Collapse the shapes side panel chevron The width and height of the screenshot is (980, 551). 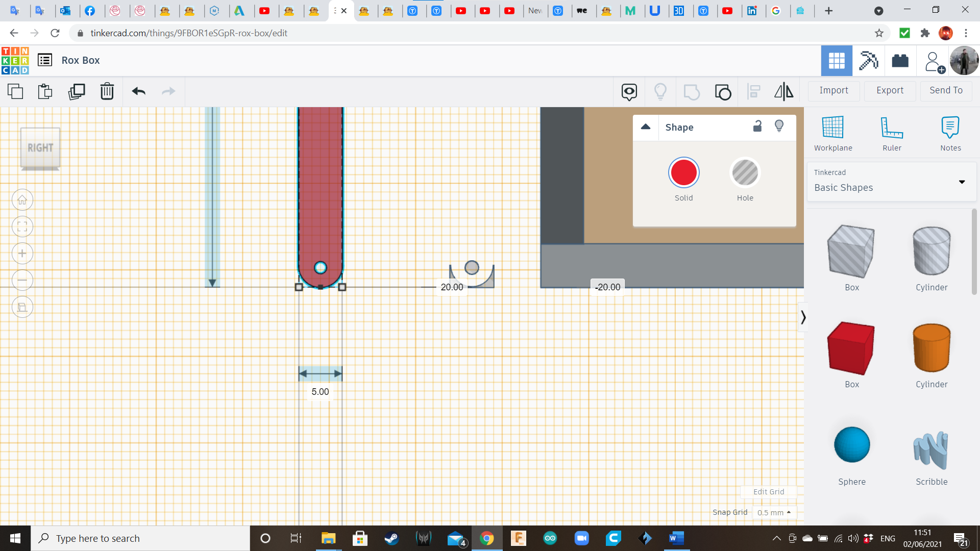[x=803, y=317]
